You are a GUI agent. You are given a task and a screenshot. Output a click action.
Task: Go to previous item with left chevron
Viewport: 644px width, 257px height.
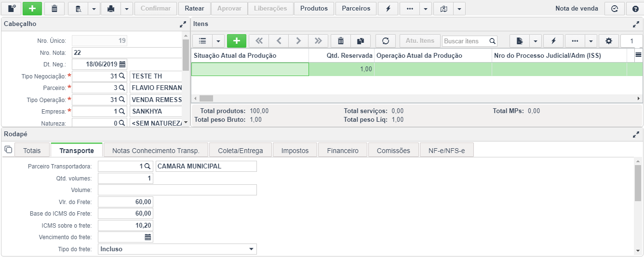click(x=279, y=41)
